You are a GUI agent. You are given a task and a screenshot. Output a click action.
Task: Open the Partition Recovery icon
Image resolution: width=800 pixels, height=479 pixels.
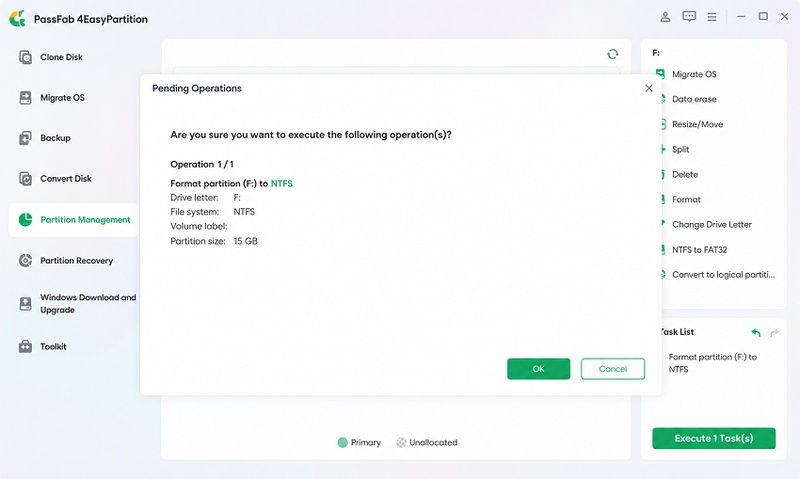(x=25, y=260)
